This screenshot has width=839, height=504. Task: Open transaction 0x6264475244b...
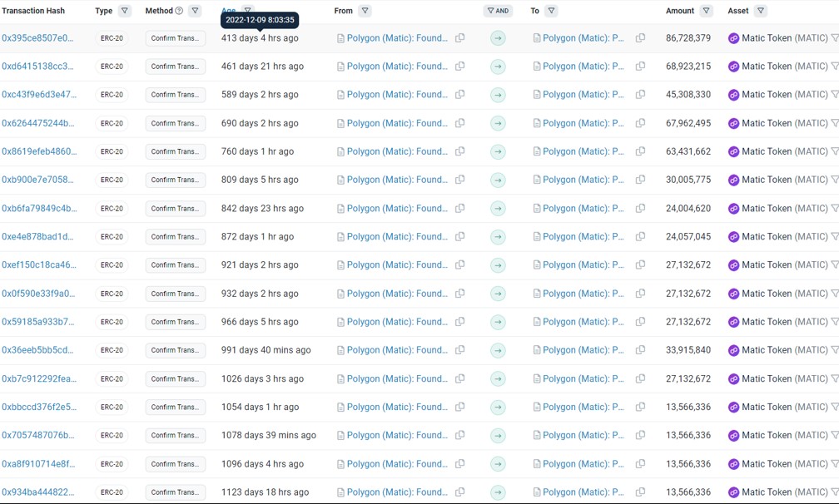pos(38,123)
